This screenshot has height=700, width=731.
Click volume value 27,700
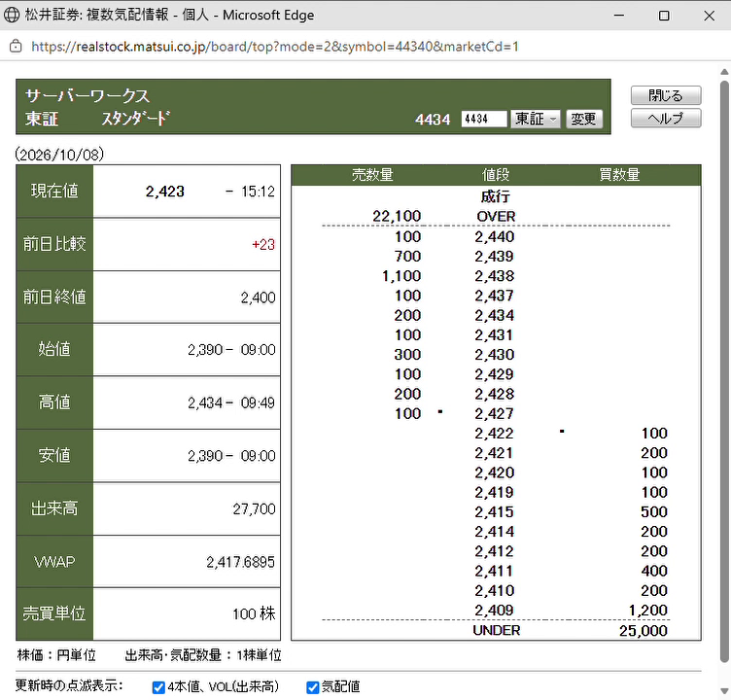(x=254, y=508)
